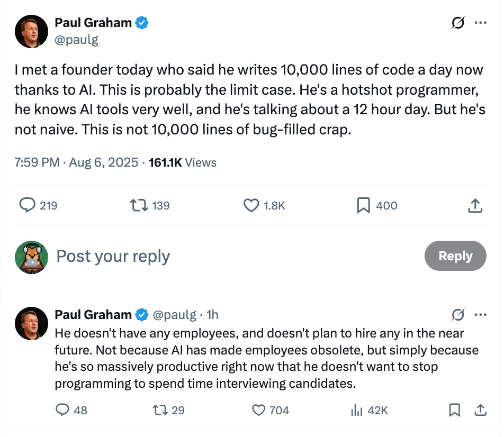Open Paul Graham's avatar on the main tweet
This screenshot has height=437, width=504.
point(32,32)
